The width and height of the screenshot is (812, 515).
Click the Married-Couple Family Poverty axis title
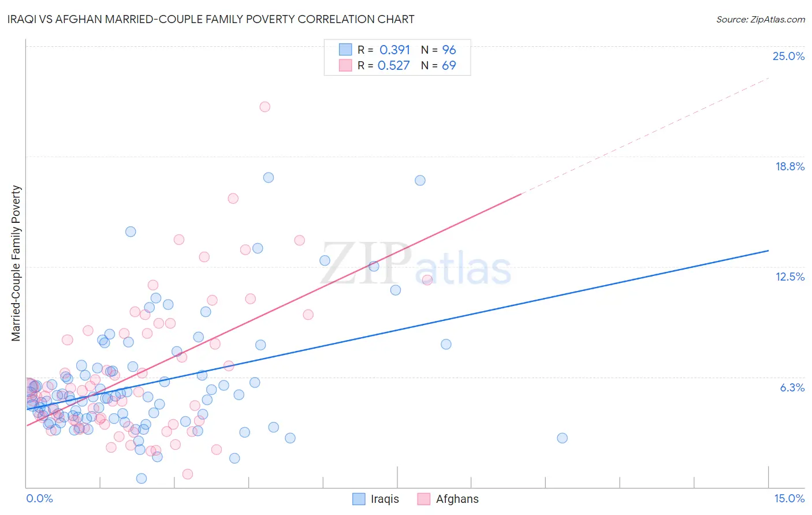pos(16,263)
